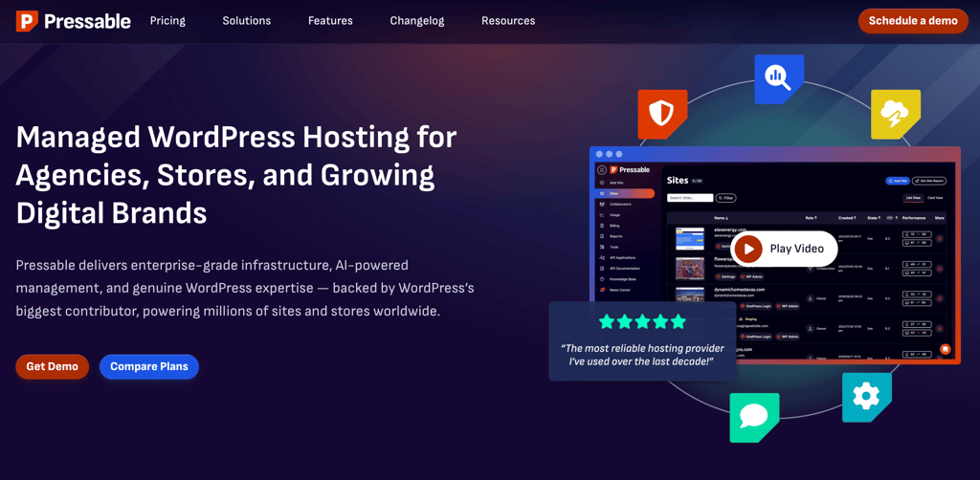Click the Schedule a demo button
Image resolution: width=980 pixels, height=480 pixels.
tap(913, 21)
